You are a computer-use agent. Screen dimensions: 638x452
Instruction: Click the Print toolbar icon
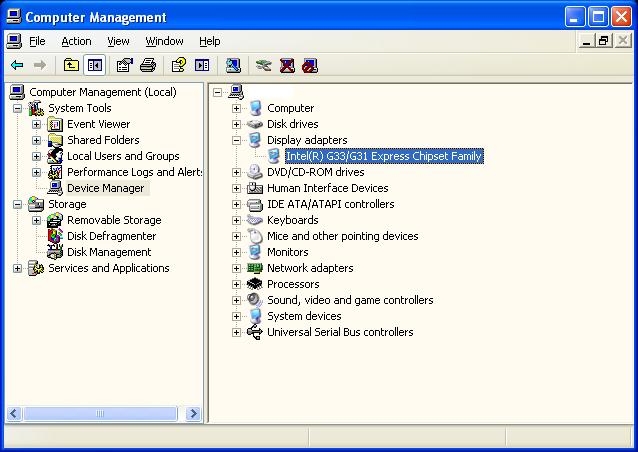tap(148, 65)
